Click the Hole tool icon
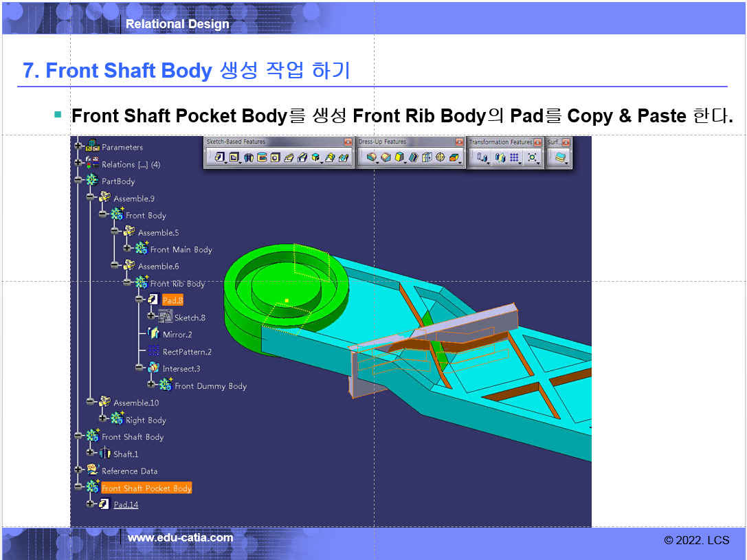The image size is (747, 560). pos(275,158)
